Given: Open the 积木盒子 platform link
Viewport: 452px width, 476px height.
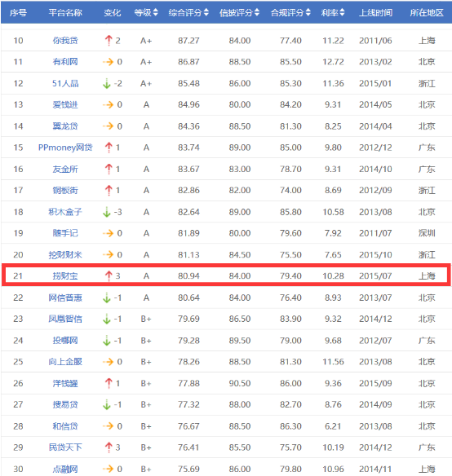Looking at the screenshot, I should (x=65, y=212).
